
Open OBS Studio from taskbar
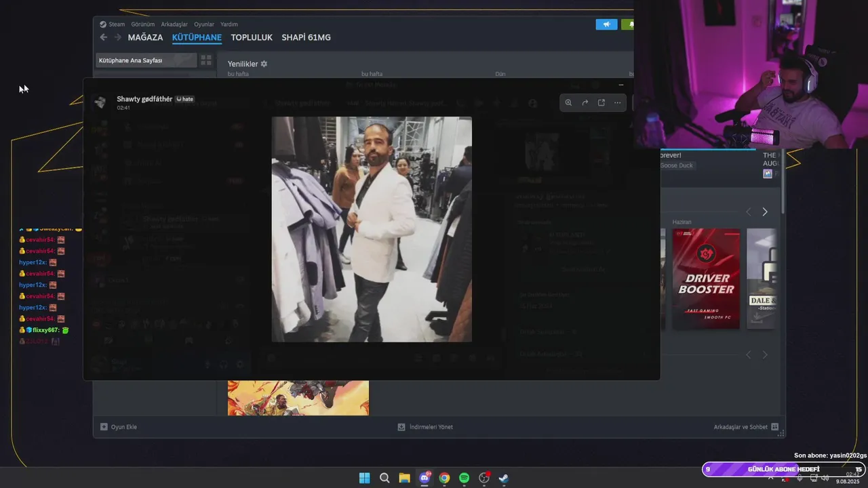point(484,478)
